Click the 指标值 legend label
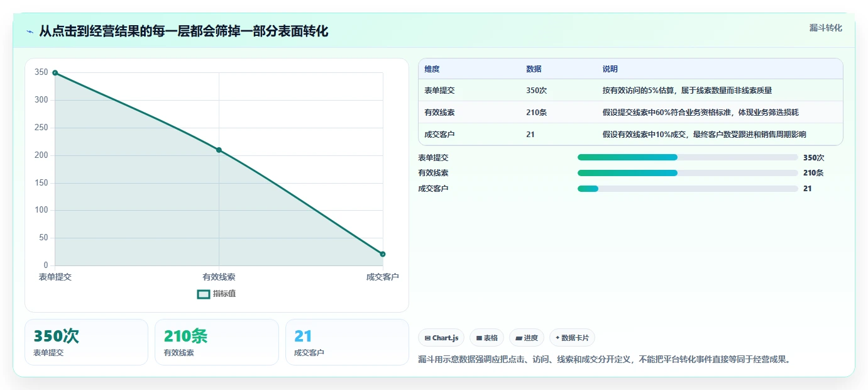Image resolution: width=868 pixels, height=390 pixels. (x=224, y=294)
